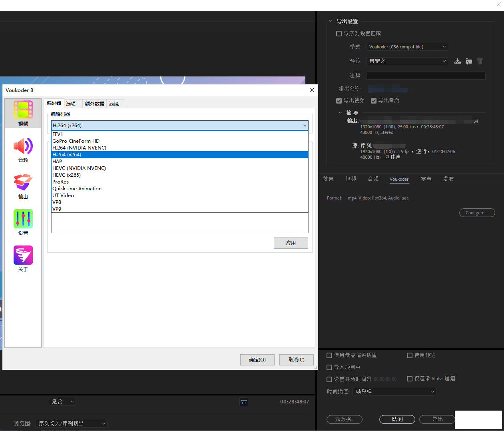Click the 应用 button
The image size is (504, 431).
point(291,243)
